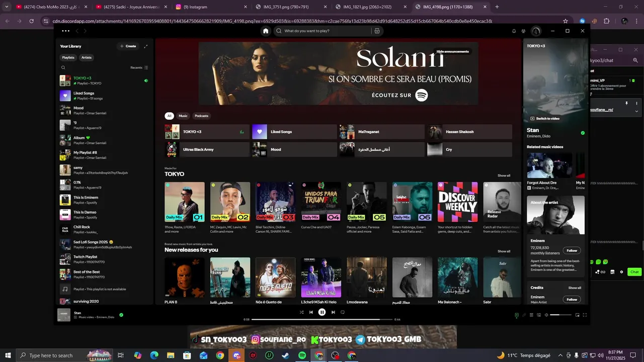Screen dimensions: 644x362
Task: Open the Forgot About Dre related video
Action: [x=549, y=166]
